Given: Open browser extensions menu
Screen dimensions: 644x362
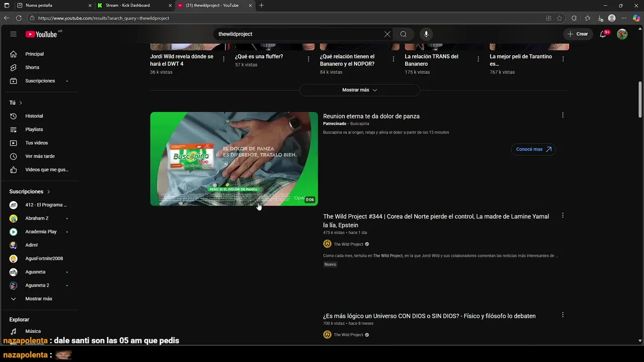Looking at the screenshot, I should point(574,18).
